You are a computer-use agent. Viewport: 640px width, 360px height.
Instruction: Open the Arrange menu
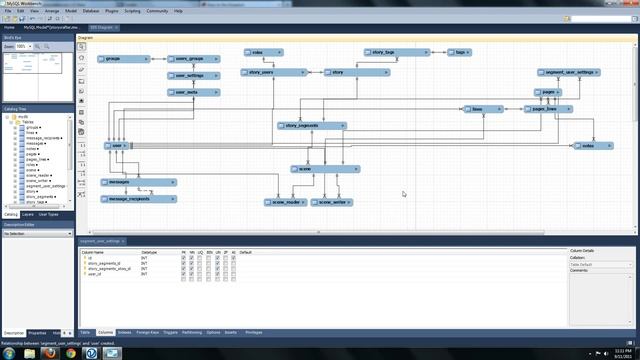52,11
